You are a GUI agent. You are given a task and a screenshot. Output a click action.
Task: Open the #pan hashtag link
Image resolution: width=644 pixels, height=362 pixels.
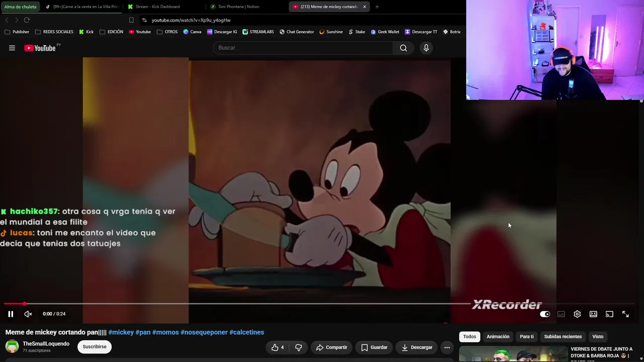coord(143,332)
